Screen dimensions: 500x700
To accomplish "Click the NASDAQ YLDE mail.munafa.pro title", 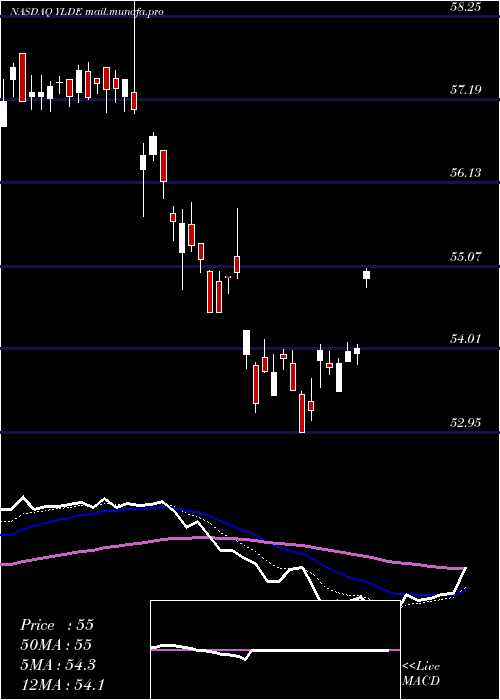I will click(x=86, y=12).
